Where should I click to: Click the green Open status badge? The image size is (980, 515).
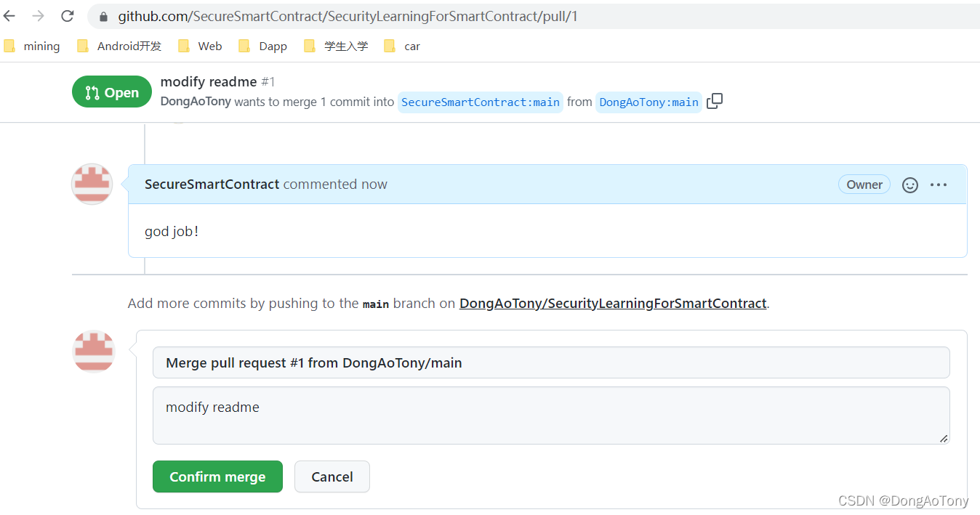point(112,92)
